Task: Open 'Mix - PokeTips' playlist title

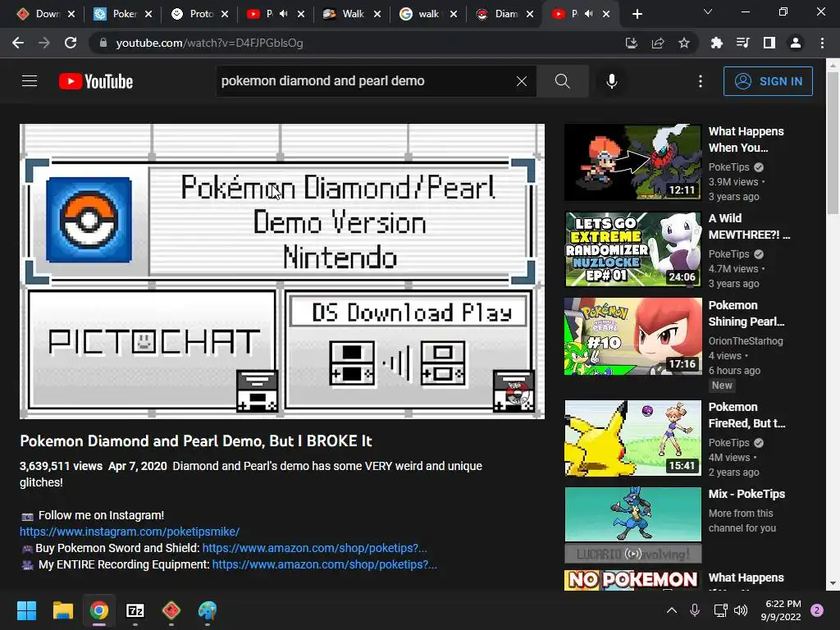Action: (x=746, y=494)
